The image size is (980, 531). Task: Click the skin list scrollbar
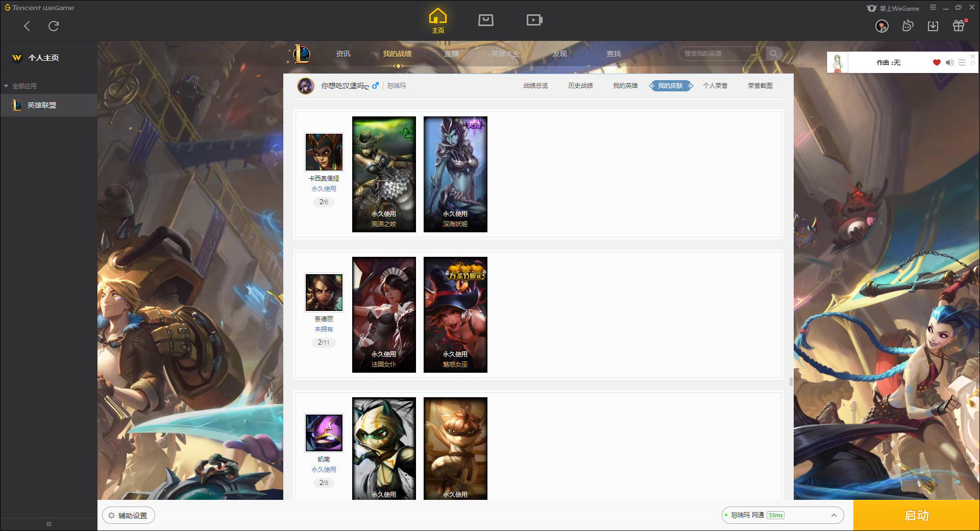(791, 381)
